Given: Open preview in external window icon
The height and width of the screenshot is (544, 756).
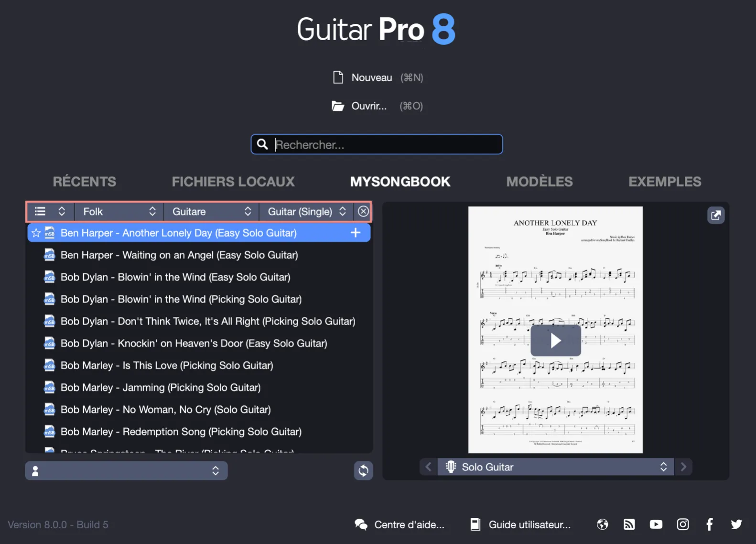Looking at the screenshot, I should [715, 215].
